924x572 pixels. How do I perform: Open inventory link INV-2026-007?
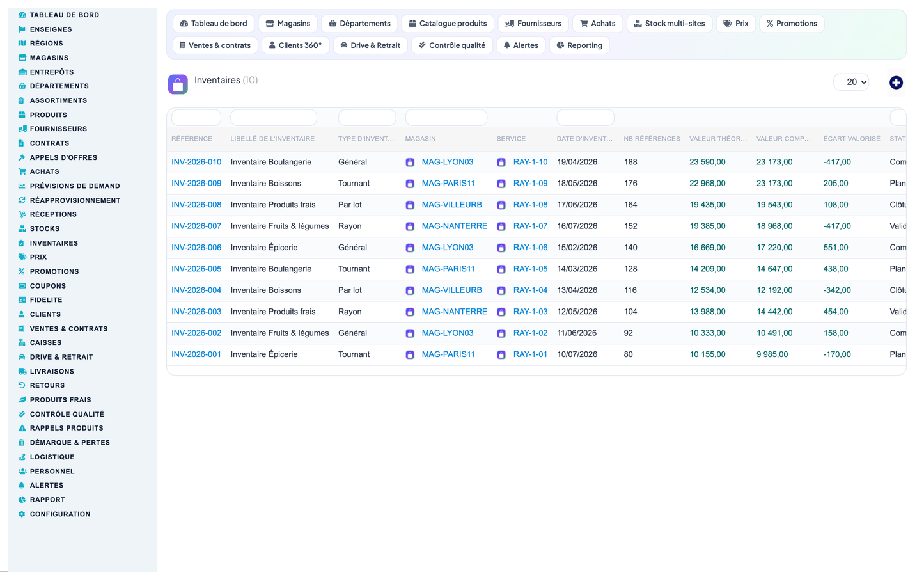[x=196, y=226]
